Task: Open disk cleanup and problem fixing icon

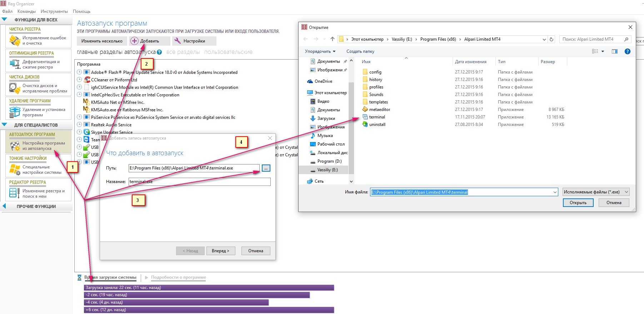Action: pos(15,88)
